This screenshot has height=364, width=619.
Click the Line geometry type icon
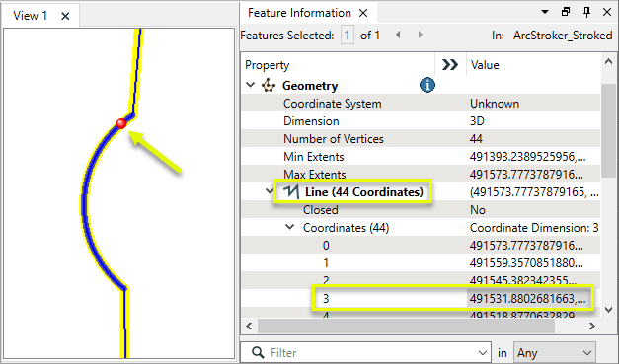pyautogui.click(x=291, y=192)
